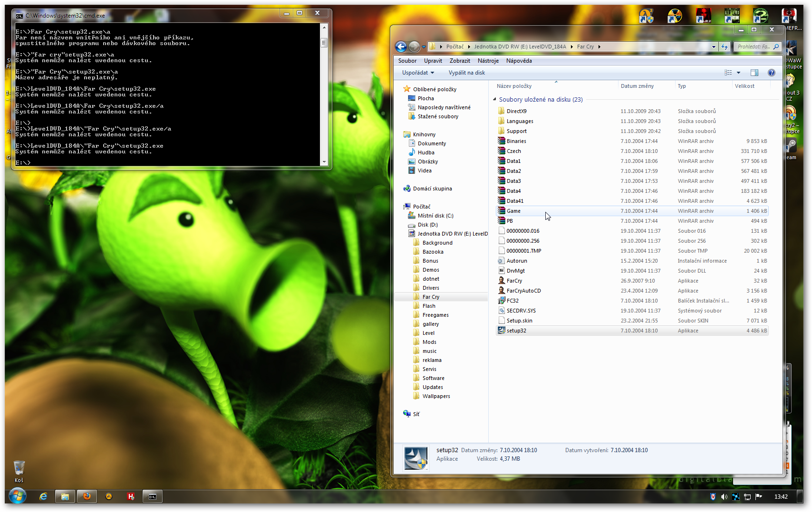
Task: Click the change view icon in toolbar
Action: 728,73
